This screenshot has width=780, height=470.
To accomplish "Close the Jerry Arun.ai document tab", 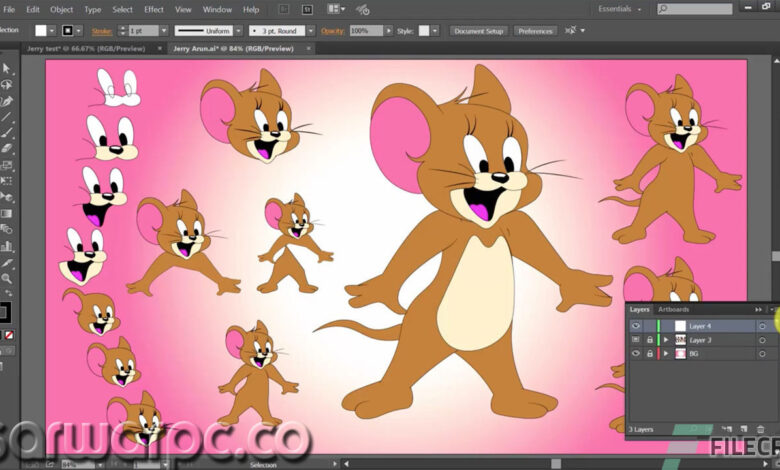I will (308, 48).
